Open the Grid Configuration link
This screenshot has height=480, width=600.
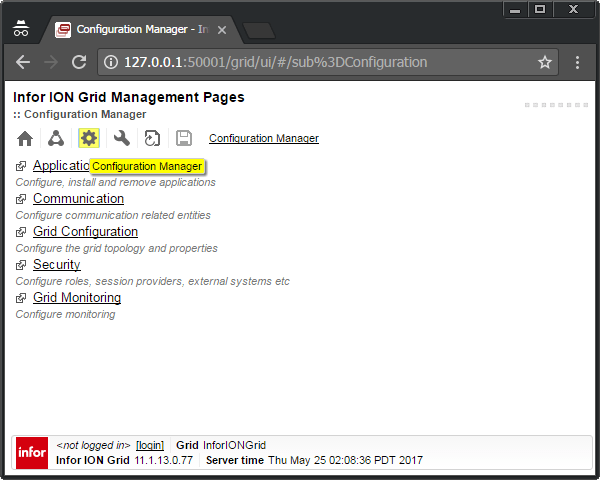point(85,232)
